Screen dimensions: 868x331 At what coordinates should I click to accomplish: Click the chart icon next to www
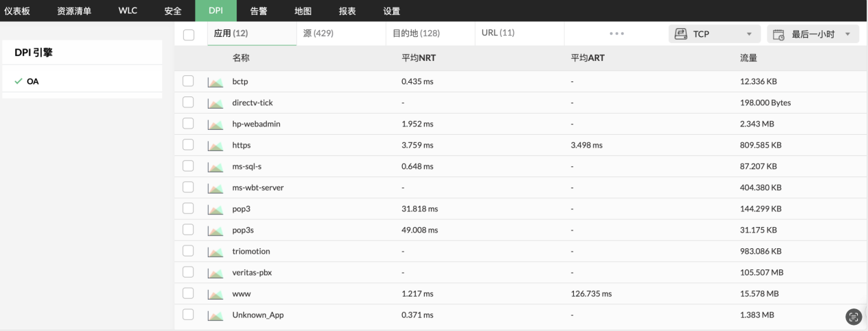215,294
